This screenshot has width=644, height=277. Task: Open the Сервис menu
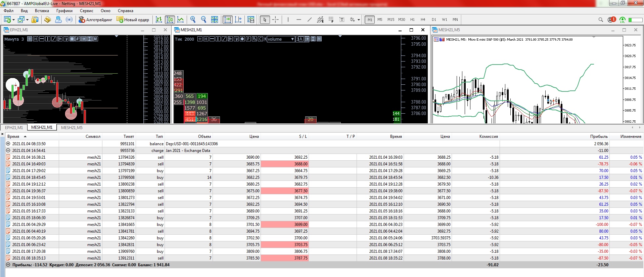[x=86, y=11]
